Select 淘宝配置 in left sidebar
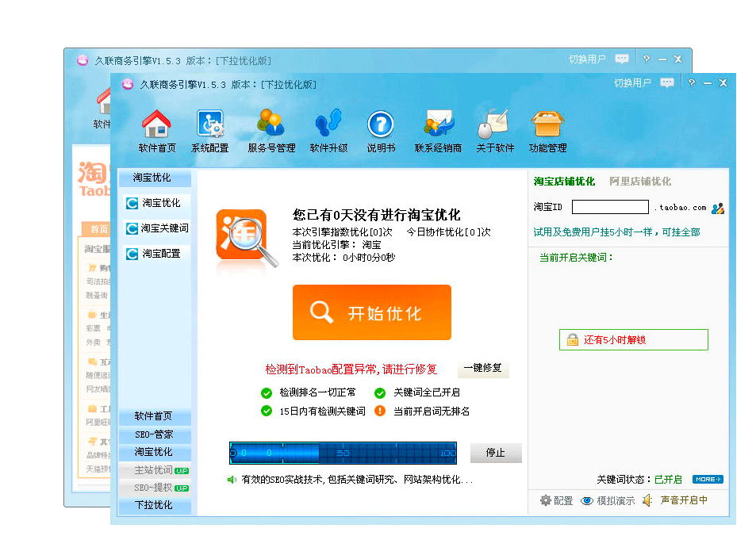Image resolution: width=756 pixels, height=555 pixels. [x=157, y=254]
